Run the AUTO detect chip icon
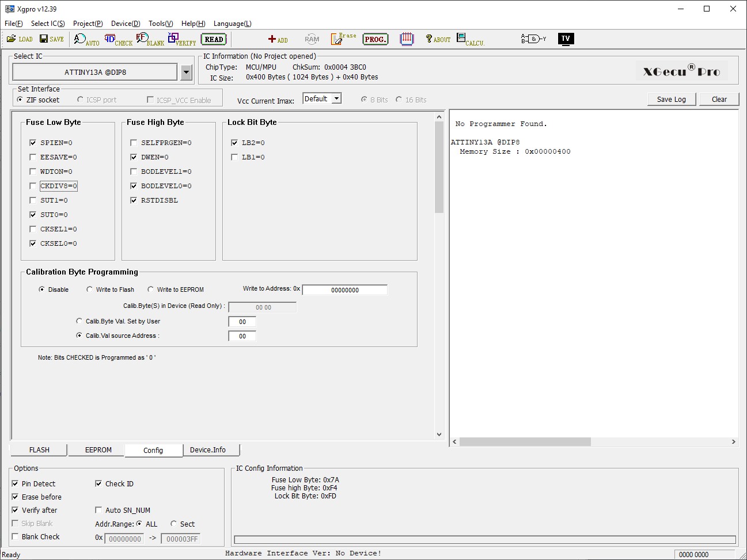Viewport: 747px width, 560px height. [x=86, y=39]
